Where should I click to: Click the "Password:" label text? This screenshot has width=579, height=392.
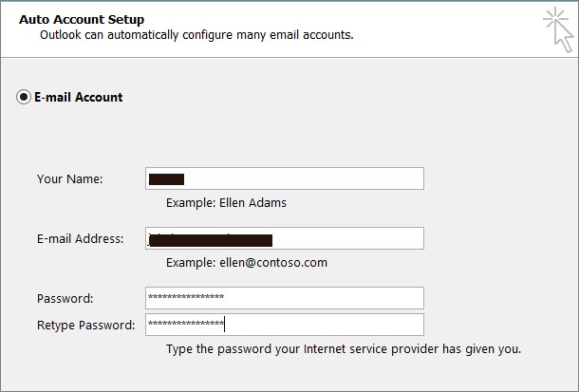pyautogui.click(x=65, y=298)
